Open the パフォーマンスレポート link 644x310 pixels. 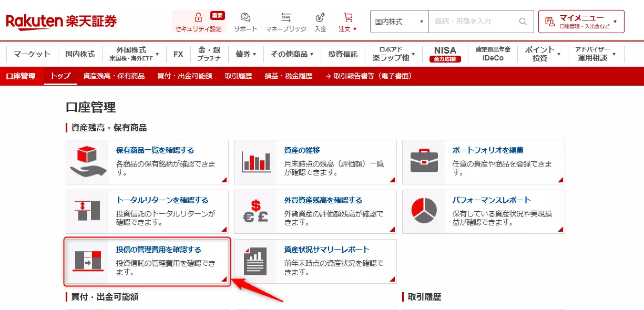pyautogui.click(x=492, y=200)
